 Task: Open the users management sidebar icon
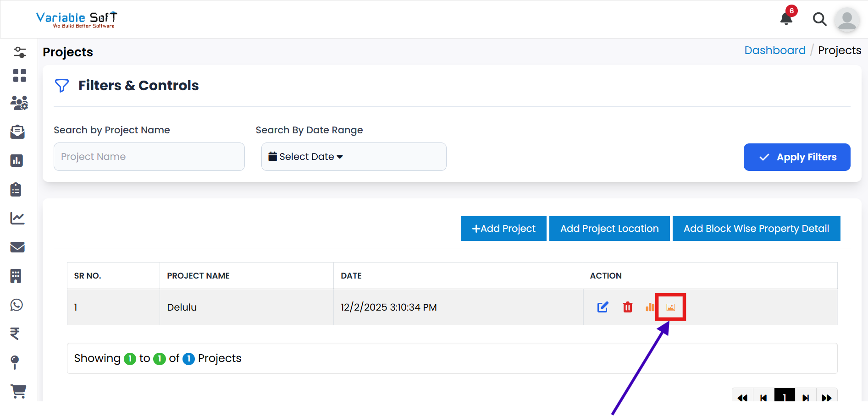tap(19, 103)
